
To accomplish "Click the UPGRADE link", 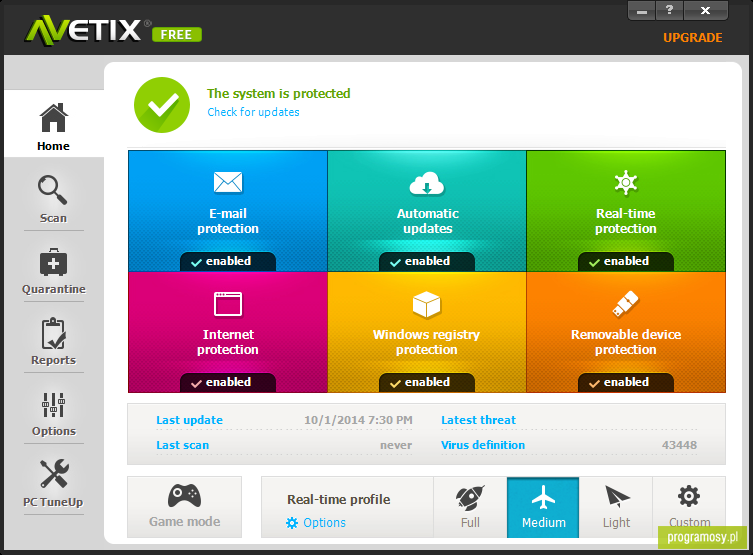I will click(692, 37).
